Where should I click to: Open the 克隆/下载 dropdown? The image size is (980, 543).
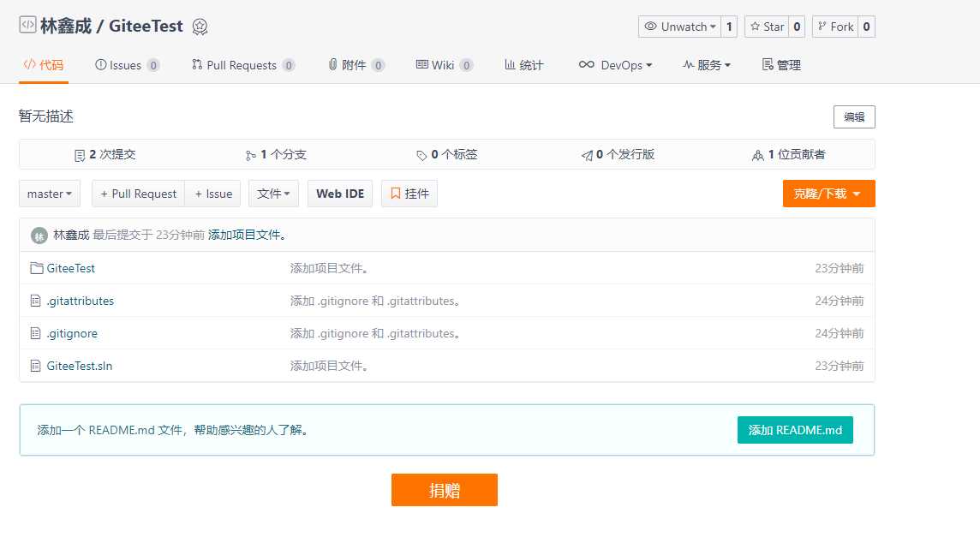[x=828, y=194]
